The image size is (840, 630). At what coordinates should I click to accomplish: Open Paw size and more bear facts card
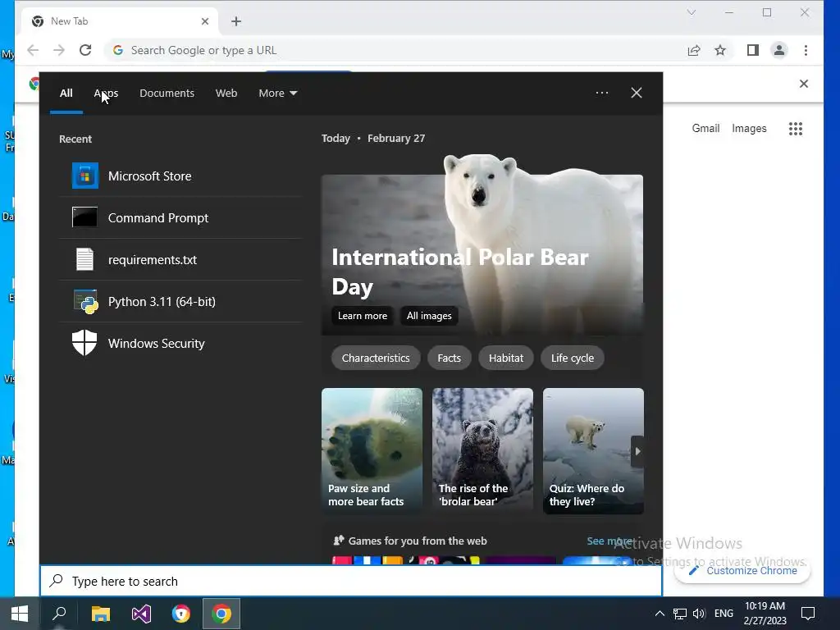point(372,451)
